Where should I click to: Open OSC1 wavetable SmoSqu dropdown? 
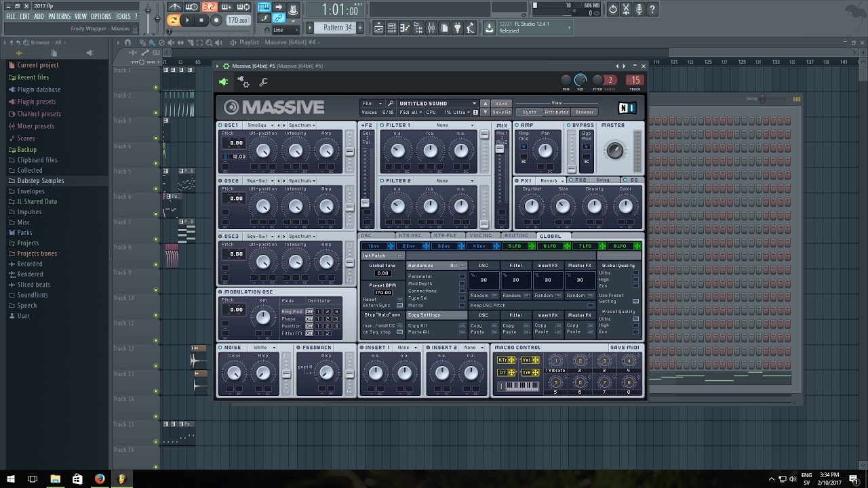point(261,125)
